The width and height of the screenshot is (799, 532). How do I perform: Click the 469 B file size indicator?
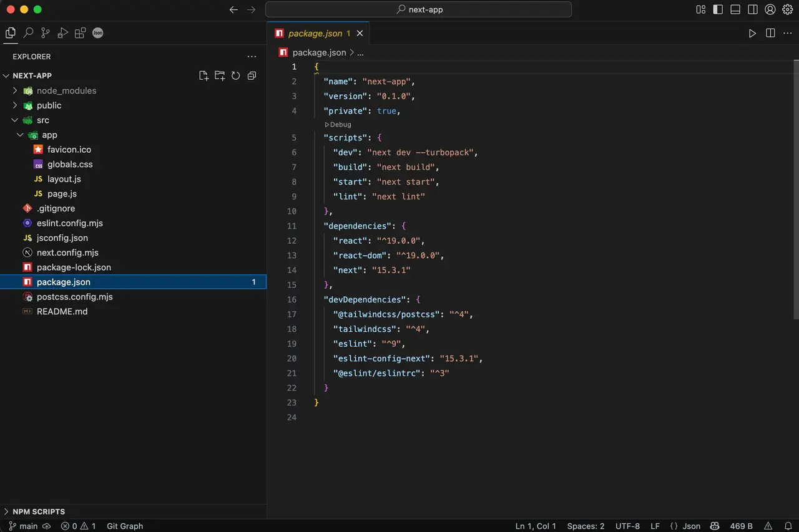[741, 526]
